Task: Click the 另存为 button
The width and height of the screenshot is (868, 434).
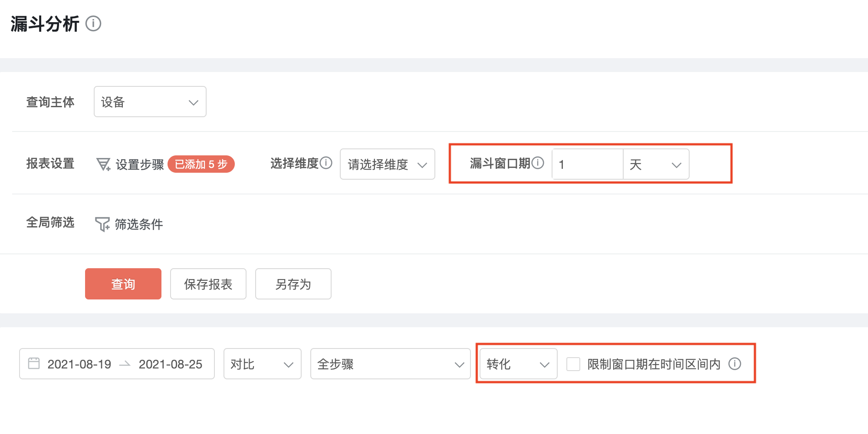Action: pos(293,284)
